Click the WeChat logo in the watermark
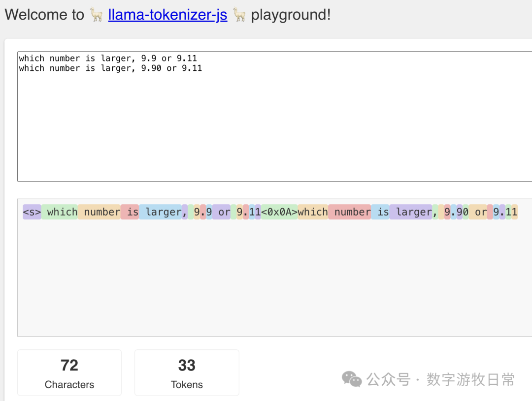This screenshot has height=401, width=532. click(x=352, y=379)
